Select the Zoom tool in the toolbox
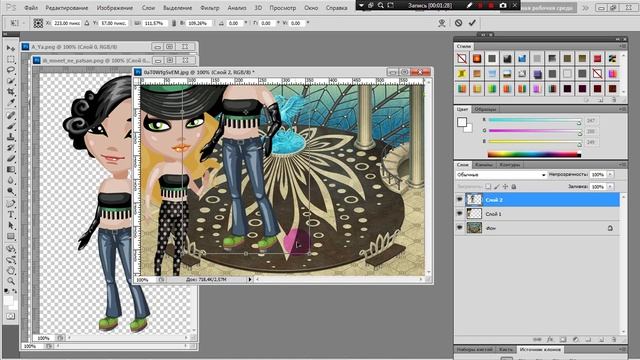Image resolution: width=640 pixels, height=360 pixels. click(11, 281)
